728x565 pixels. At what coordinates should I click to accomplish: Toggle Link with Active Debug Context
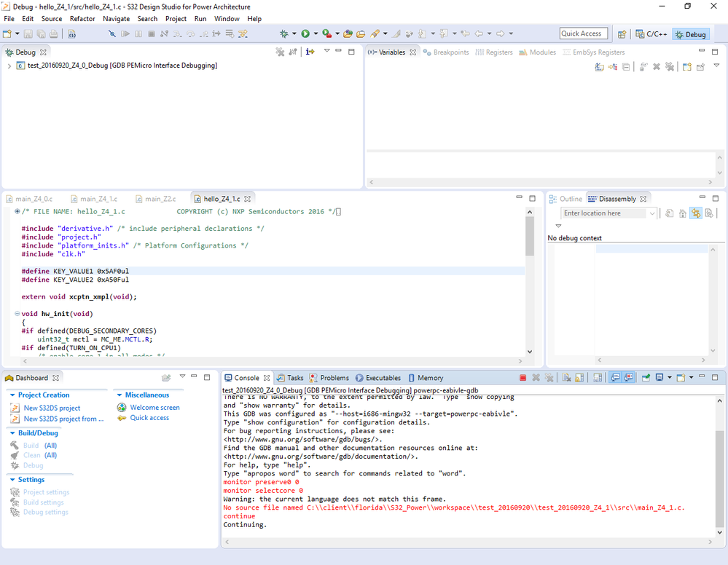pyautogui.click(x=695, y=213)
